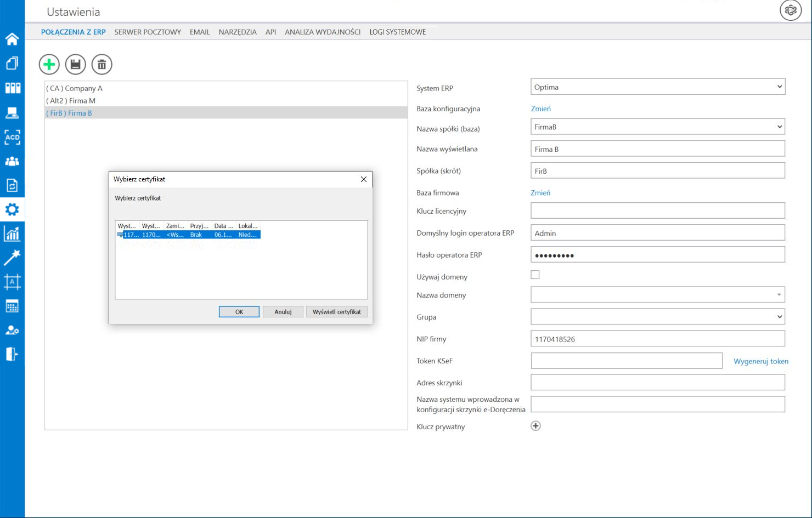Click OK in certificate dialog

pos(239,312)
